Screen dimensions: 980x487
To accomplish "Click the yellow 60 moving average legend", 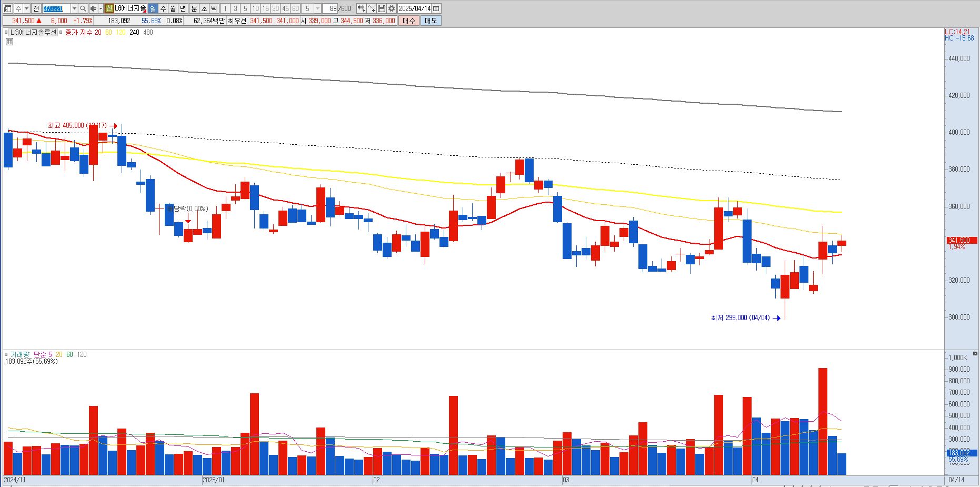I will (108, 32).
